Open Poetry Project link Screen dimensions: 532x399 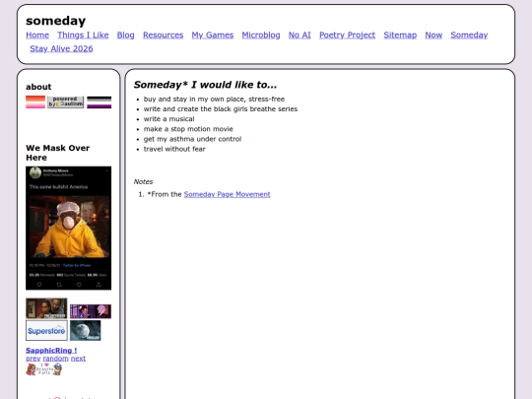347,34
